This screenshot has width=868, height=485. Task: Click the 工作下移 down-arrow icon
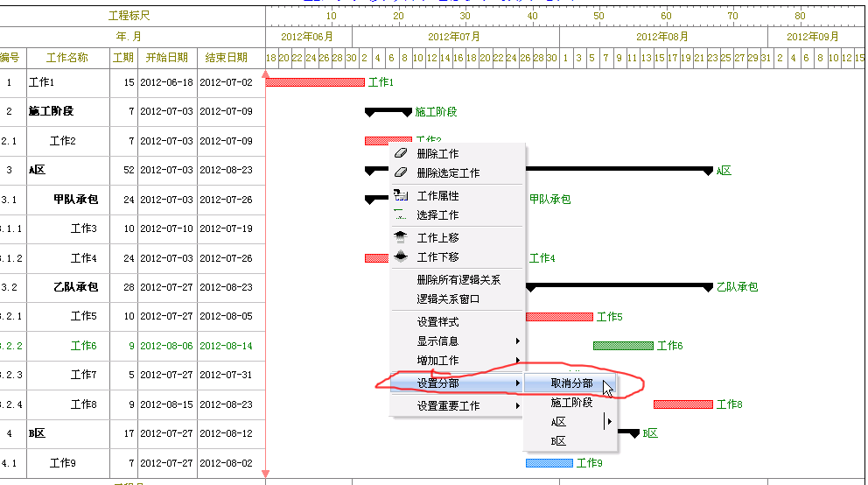click(x=401, y=257)
